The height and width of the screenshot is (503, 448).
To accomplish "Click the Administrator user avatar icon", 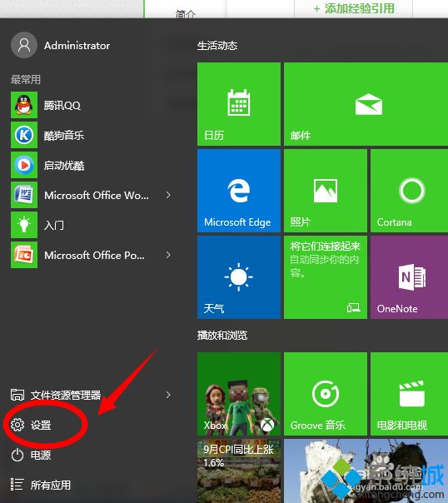I will tap(24, 45).
